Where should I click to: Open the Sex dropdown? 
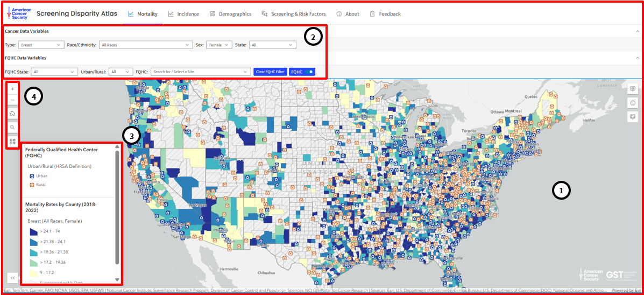pyautogui.click(x=219, y=45)
